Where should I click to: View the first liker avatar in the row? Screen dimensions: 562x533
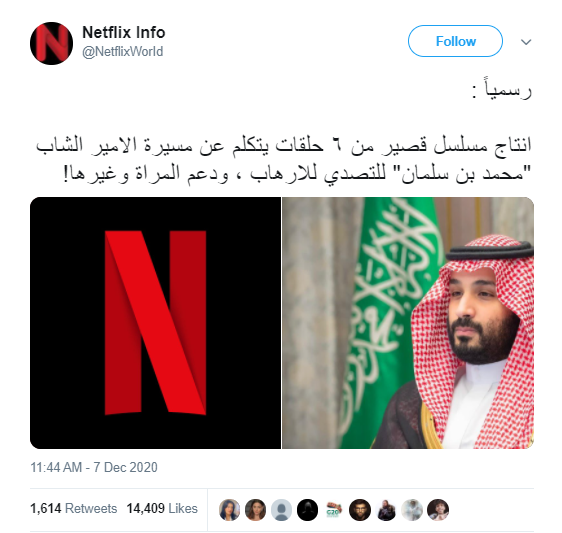[x=229, y=509]
